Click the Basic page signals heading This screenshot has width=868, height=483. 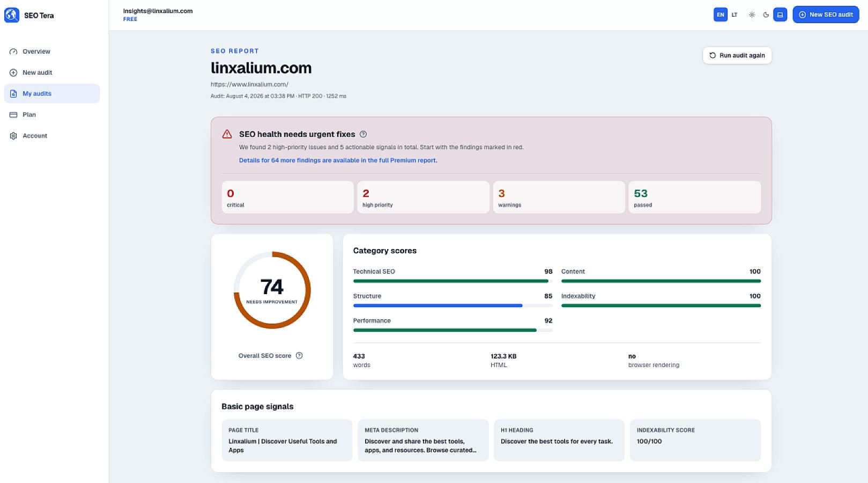pos(257,406)
